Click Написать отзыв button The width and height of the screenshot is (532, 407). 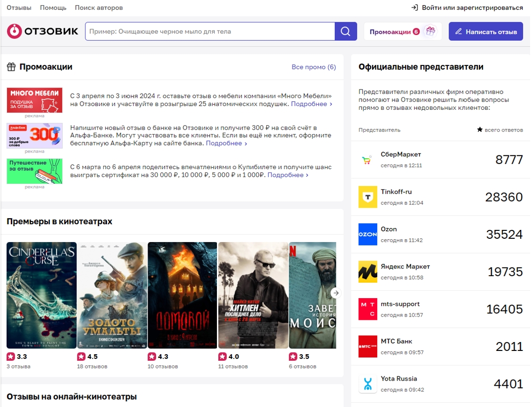(486, 32)
